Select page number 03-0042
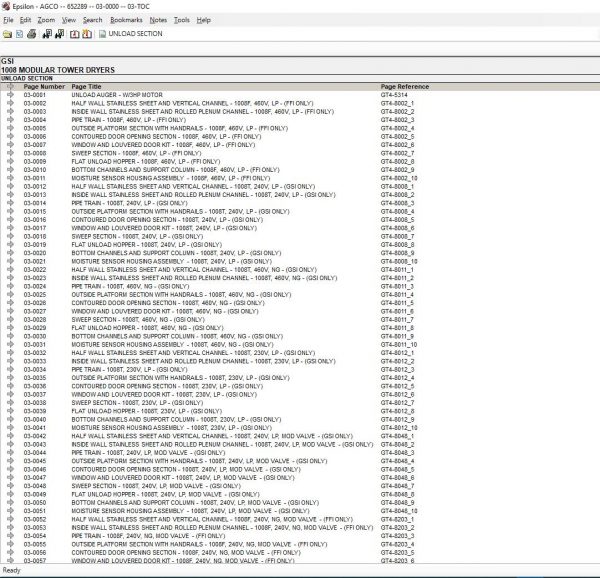Screen dimensions: 600x578 34,436
